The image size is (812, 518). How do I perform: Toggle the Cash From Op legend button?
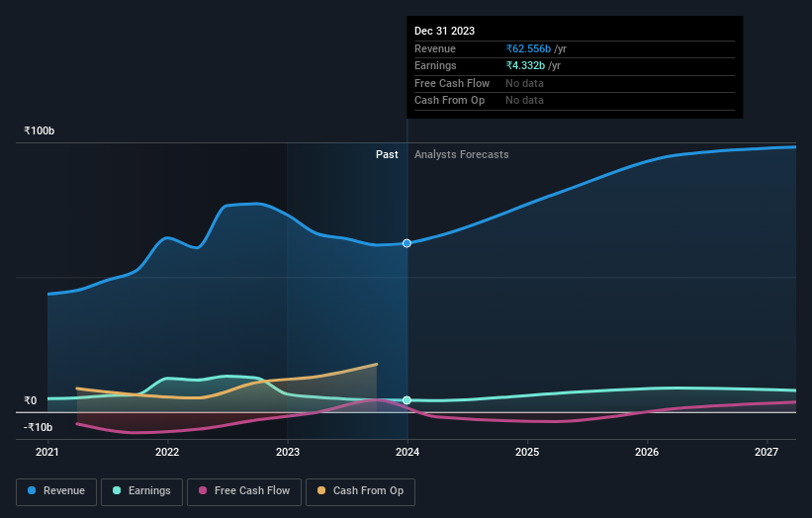point(360,491)
